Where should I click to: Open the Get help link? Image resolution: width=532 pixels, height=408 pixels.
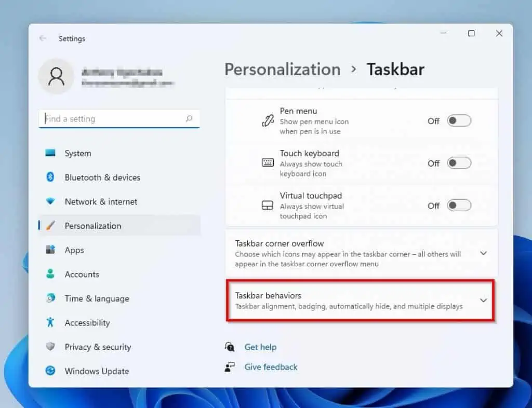pos(261,347)
